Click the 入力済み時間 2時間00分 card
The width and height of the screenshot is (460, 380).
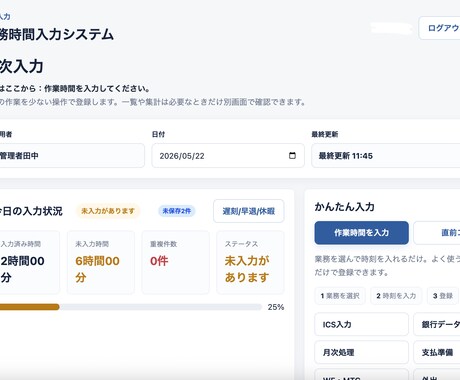pyautogui.click(x=29, y=262)
